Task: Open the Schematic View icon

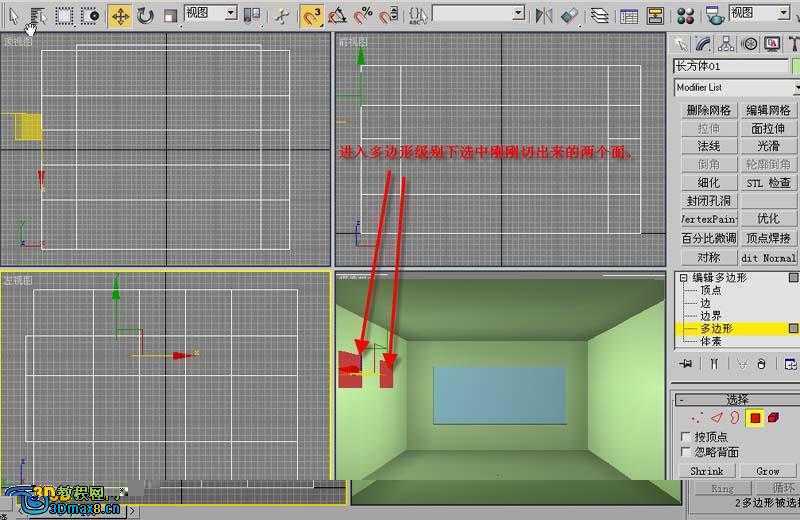Action: (x=655, y=16)
